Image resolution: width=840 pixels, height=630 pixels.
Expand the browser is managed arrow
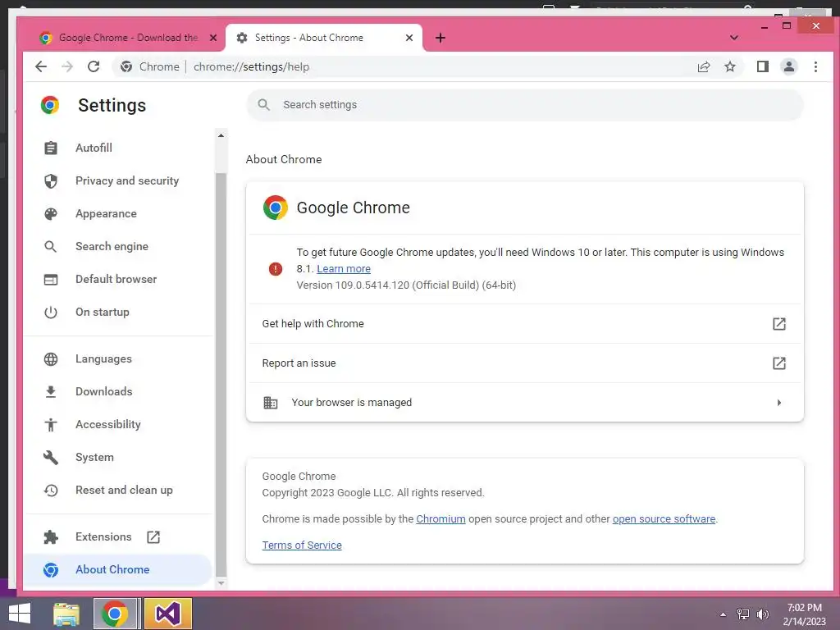779,402
